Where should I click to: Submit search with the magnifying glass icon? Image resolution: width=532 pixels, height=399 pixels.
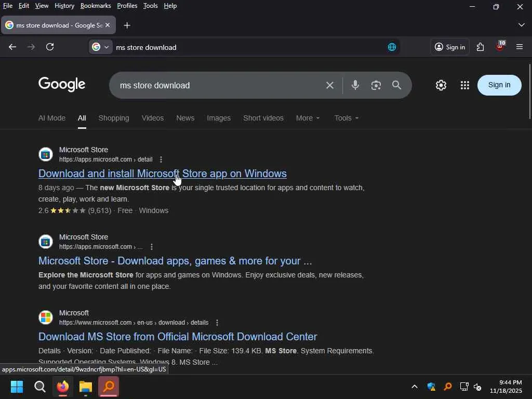pyautogui.click(x=396, y=85)
